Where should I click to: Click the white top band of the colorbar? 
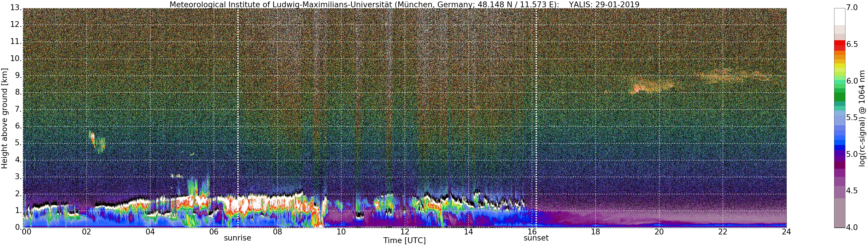(839, 16)
